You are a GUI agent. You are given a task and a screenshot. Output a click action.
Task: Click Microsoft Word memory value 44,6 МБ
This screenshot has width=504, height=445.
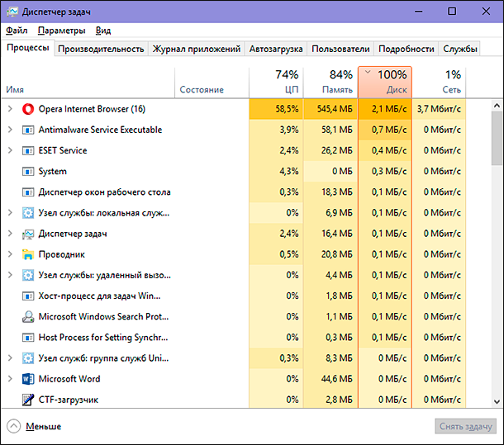pos(336,379)
